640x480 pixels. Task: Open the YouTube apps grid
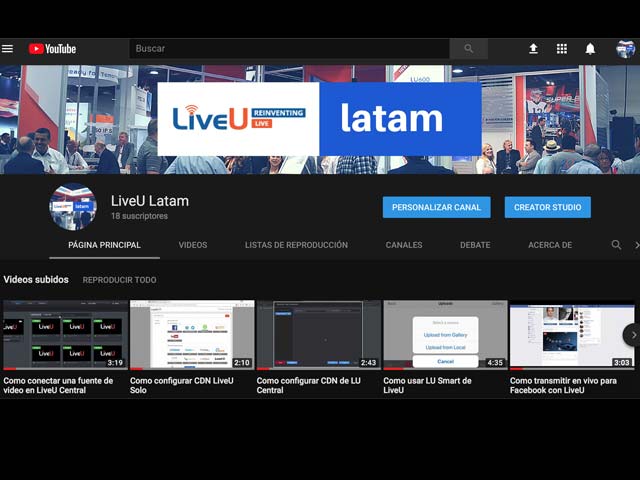tap(562, 49)
